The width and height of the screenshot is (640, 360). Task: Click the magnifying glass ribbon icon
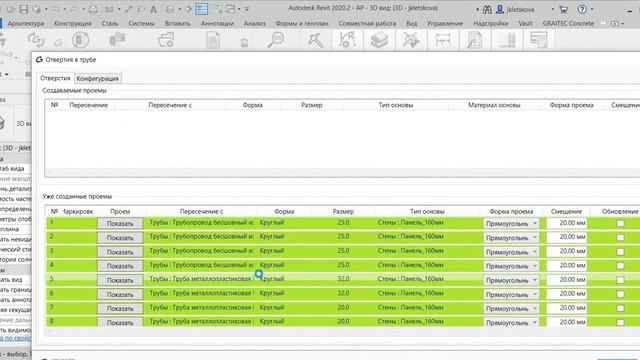pyautogui.click(x=276, y=40)
